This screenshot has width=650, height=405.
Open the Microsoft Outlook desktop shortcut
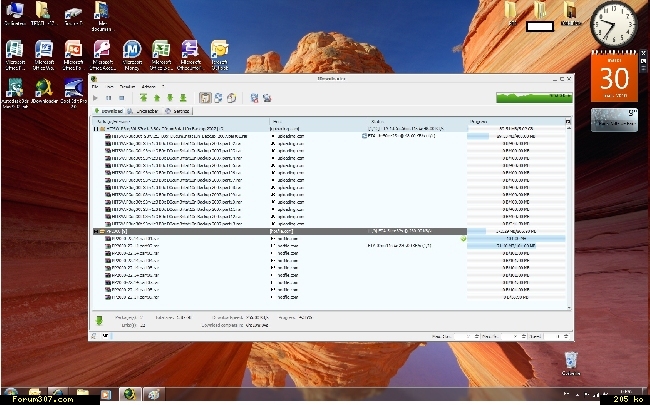tap(220, 55)
